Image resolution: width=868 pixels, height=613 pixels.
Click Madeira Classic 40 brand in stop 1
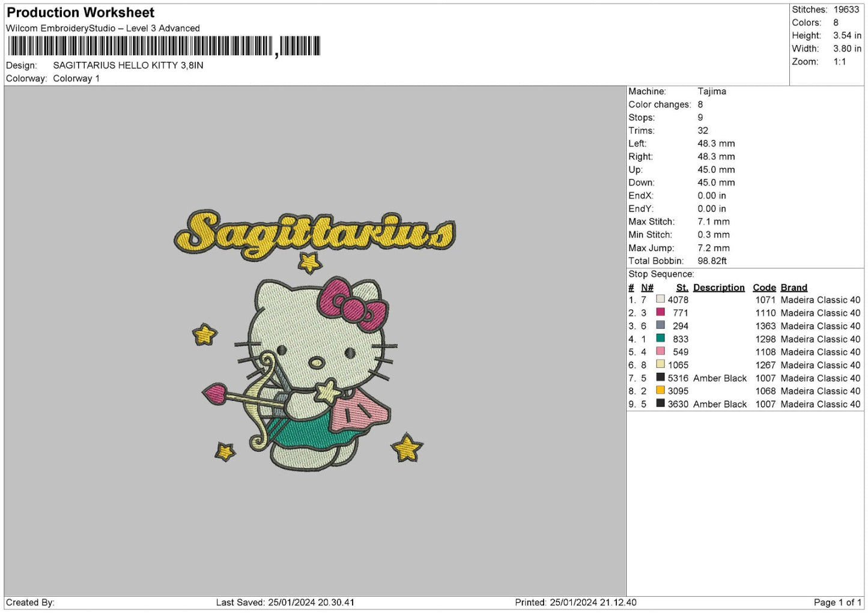coord(821,300)
